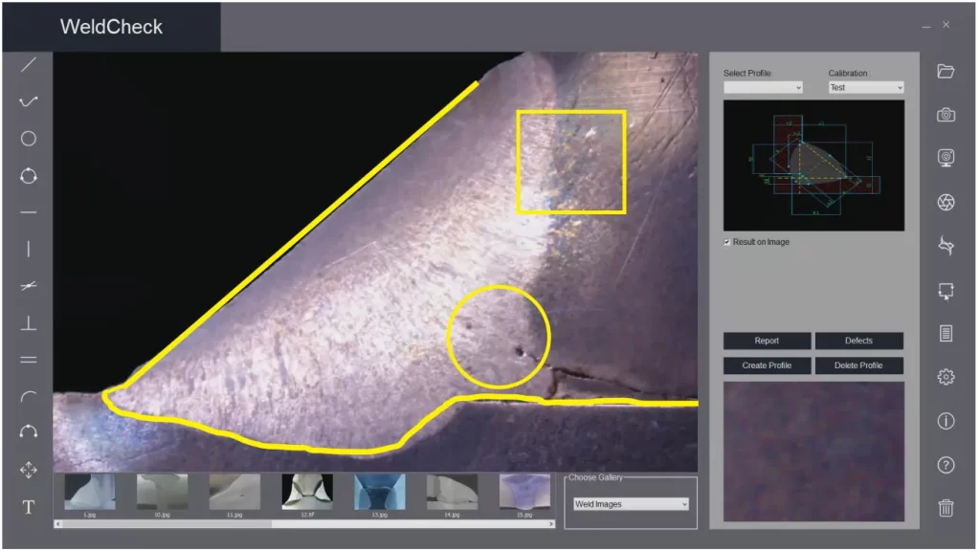Click the magnified preview pane below the buttons
This screenshot has width=980, height=552.
point(813,452)
